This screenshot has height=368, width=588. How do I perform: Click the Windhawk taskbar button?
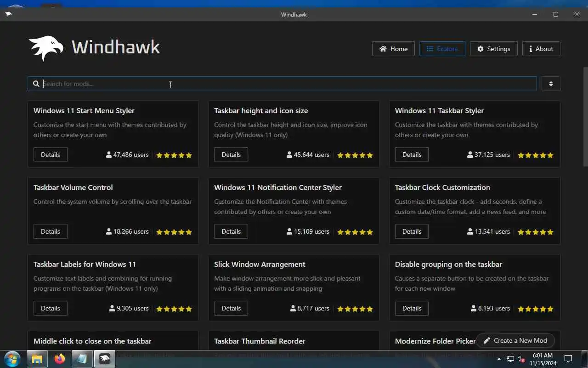[105, 359]
